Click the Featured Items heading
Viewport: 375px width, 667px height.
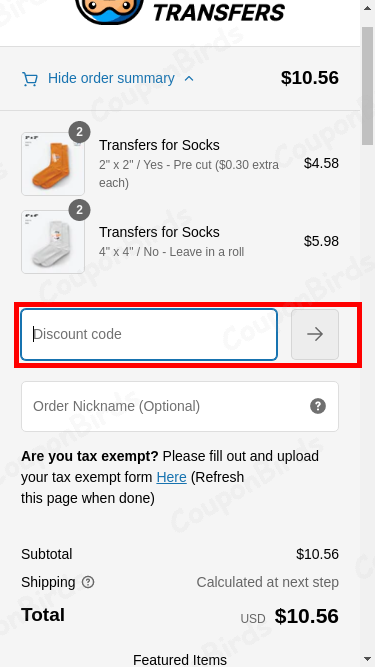180,660
